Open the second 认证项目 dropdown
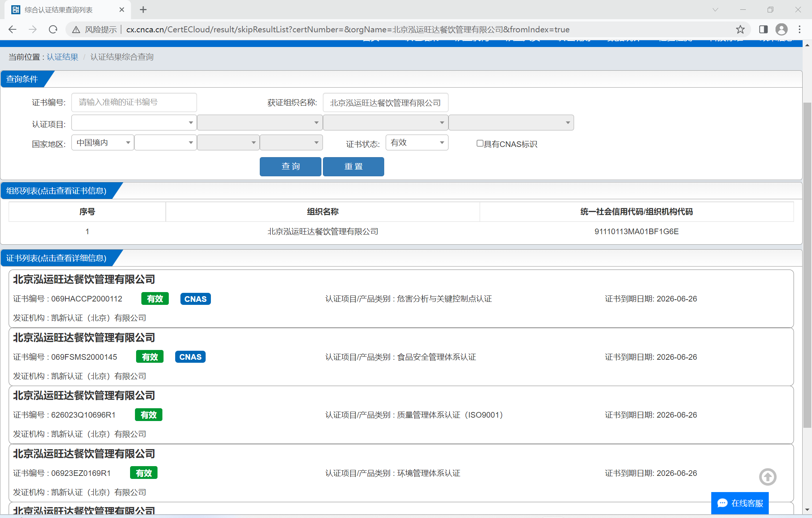812x518 pixels. [260, 123]
